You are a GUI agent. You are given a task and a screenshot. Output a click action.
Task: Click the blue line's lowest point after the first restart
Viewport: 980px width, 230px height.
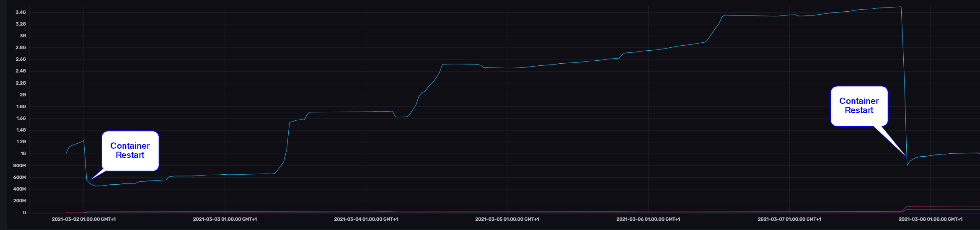pos(97,186)
